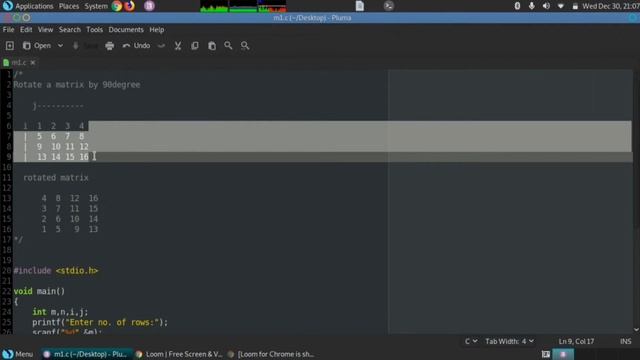Open the Edit menu
Viewport: 640px width, 360px height.
click(x=26, y=30)
